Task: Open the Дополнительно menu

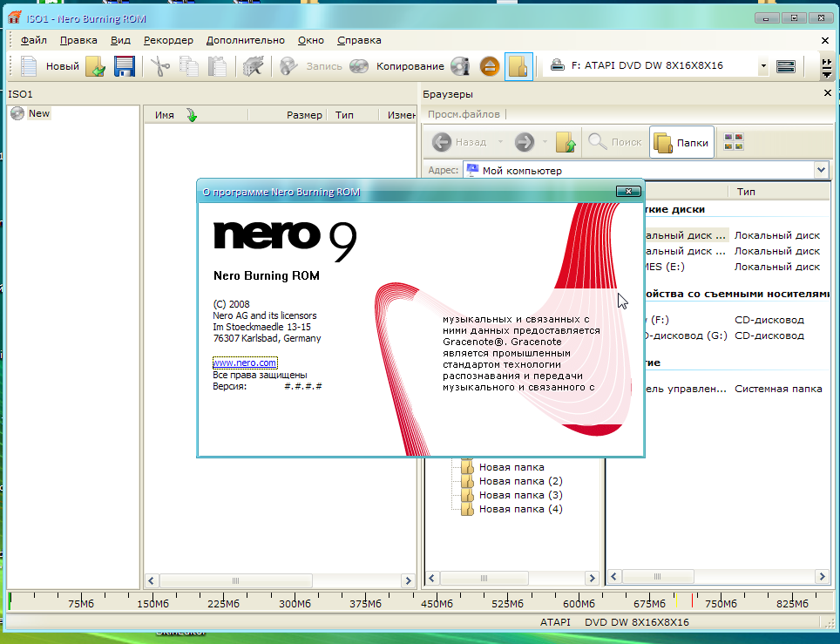Action: 246,40
